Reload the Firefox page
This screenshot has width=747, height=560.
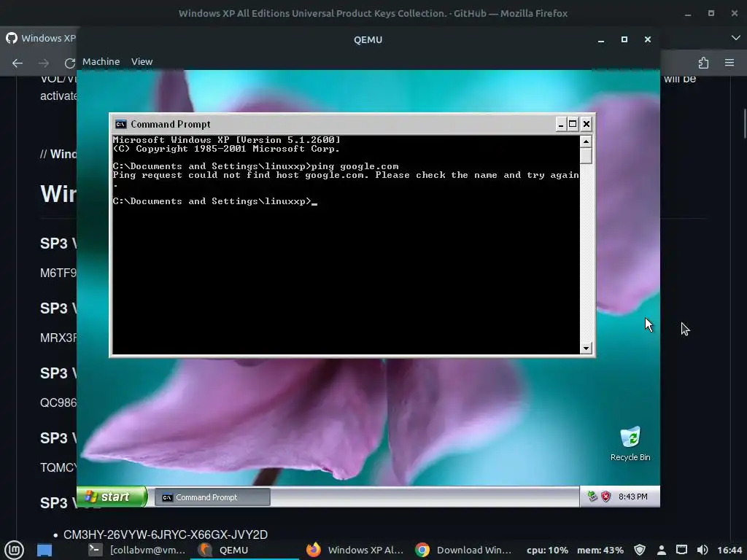(69, 63)
